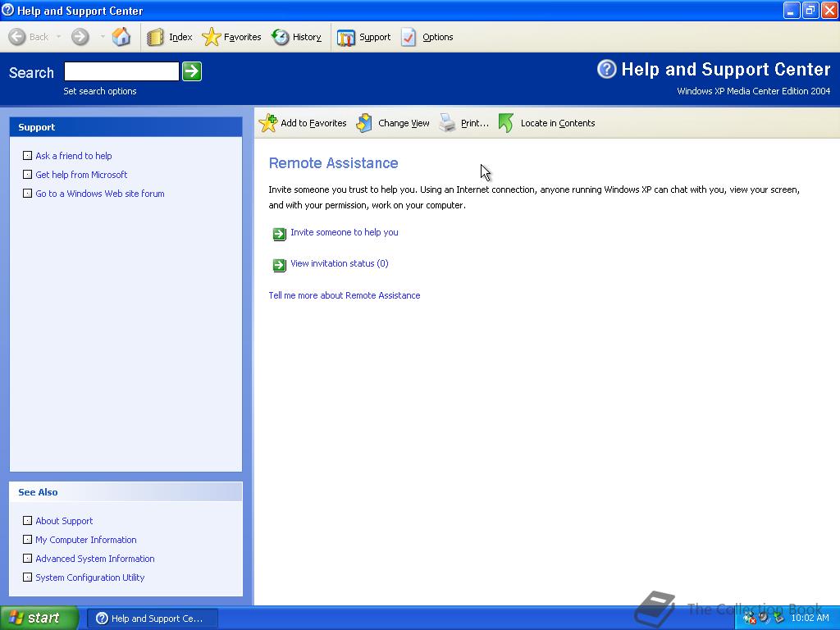Click the Print printer icon
Screen dimensions: 840x630
(x=447, y=123)
